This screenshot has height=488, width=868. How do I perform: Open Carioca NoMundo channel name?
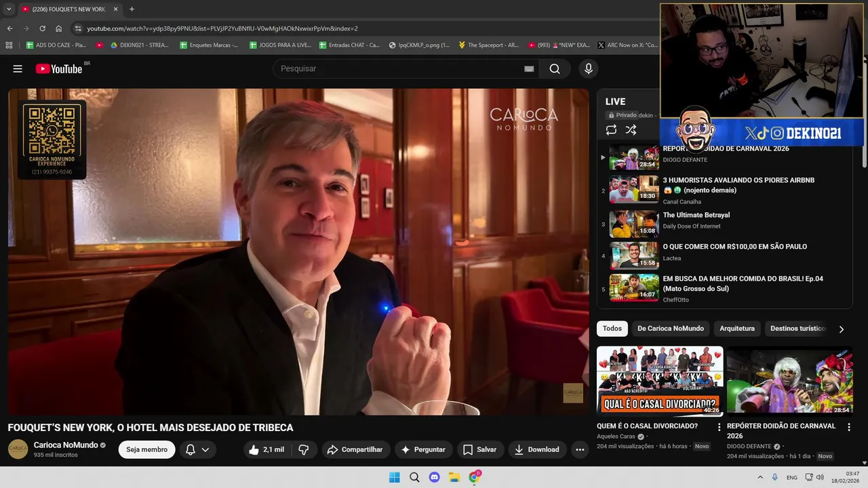click(66, 445)
